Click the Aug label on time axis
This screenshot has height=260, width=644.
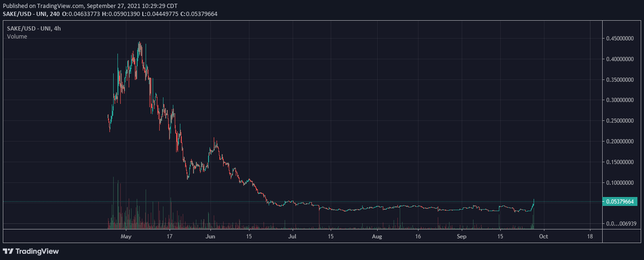point(377,236)
